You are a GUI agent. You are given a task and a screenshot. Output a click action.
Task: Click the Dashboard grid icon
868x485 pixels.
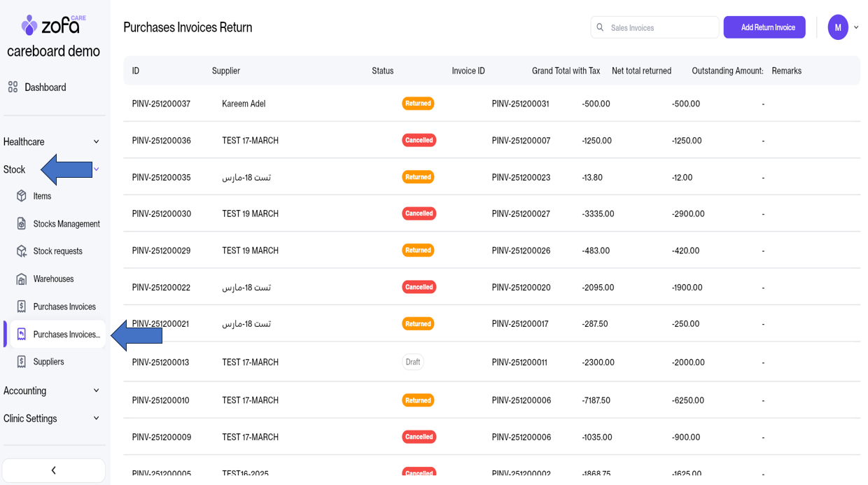tap(13, 87)
